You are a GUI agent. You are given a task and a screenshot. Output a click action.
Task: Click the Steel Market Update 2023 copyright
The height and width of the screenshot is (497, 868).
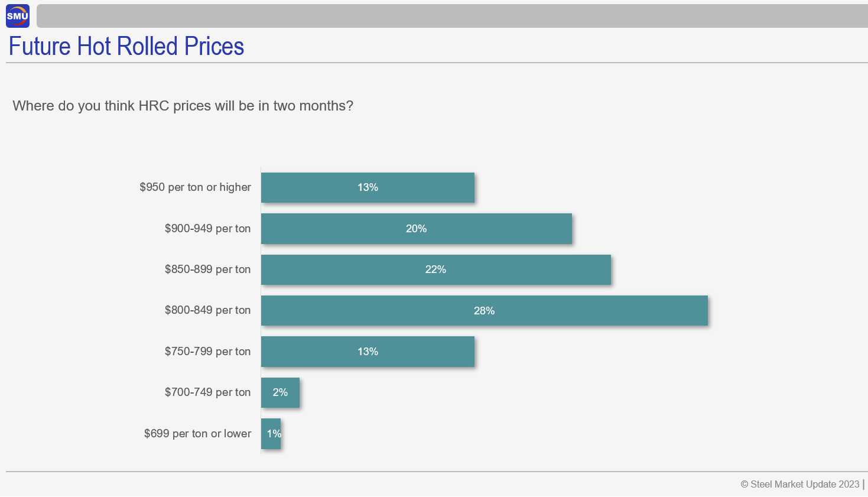799,484
